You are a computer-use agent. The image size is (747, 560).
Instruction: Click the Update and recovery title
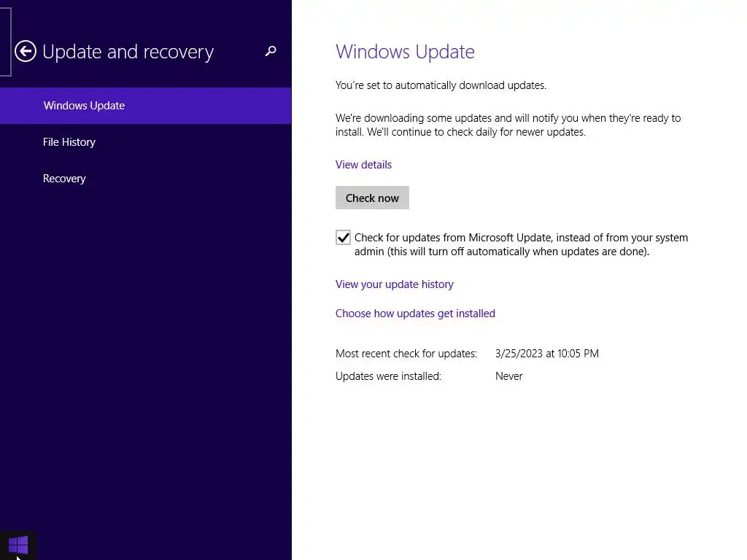click(128, 52)
